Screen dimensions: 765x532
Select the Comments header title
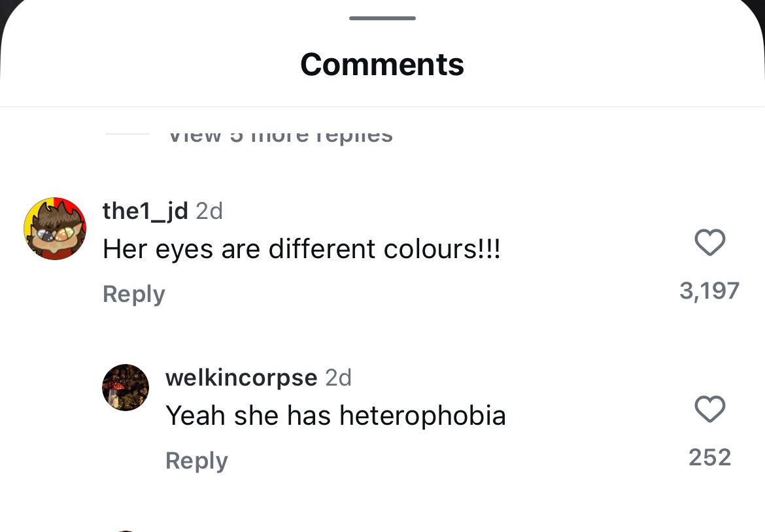[382, 65]
